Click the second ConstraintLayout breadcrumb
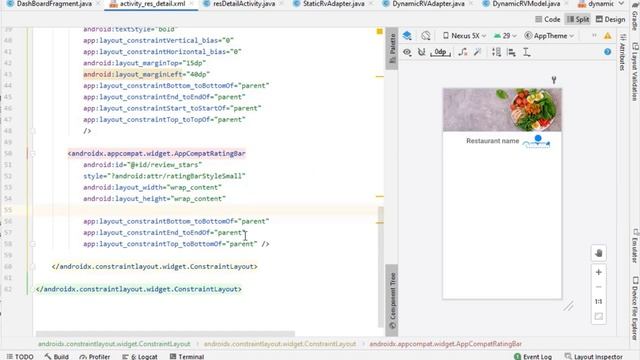The width and height of the screenshot is (640, 360). coord(280,344)
